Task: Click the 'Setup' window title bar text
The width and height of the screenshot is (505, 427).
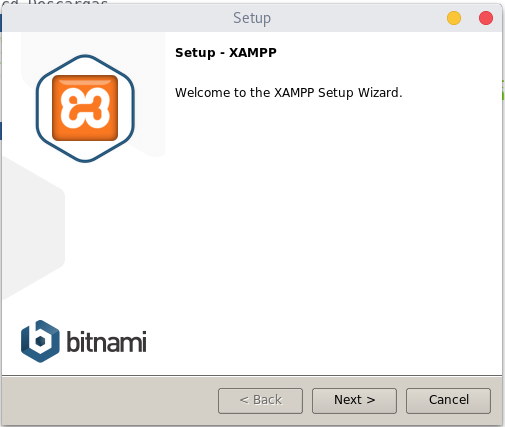Action: [x=252, y=18]
